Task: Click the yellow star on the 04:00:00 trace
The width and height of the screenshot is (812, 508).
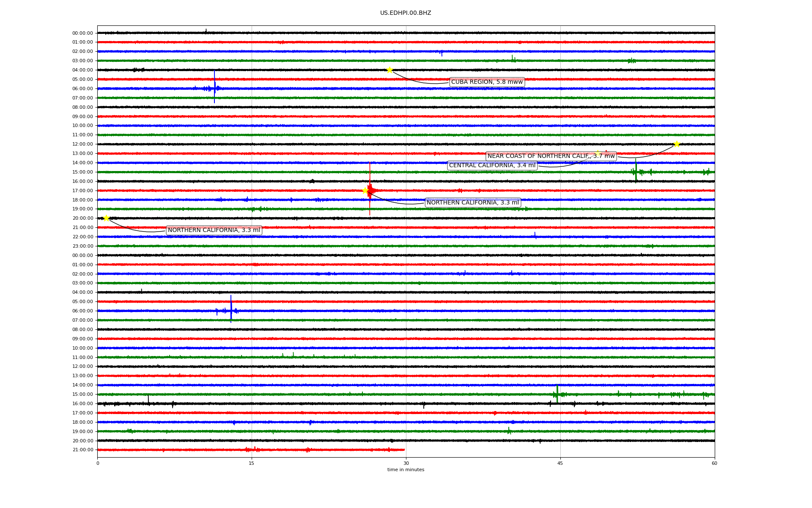Action: [390, 70]
